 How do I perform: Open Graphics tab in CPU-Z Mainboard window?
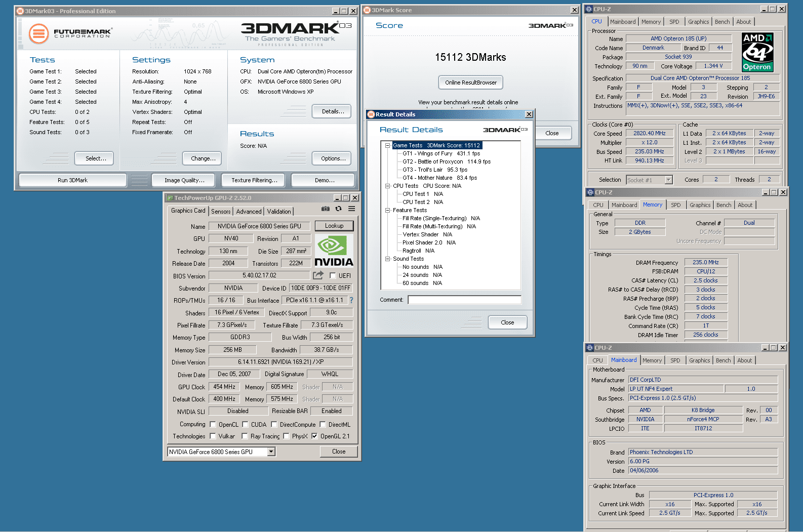coord(699,360)
